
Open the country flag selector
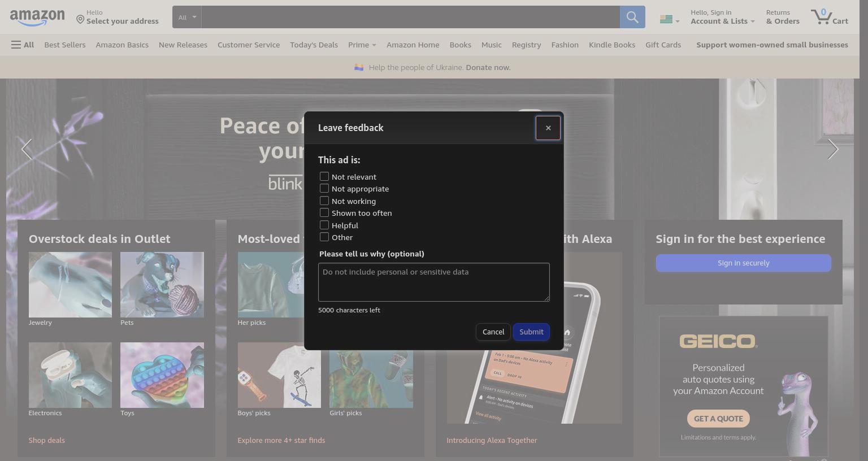coord(669,19)
